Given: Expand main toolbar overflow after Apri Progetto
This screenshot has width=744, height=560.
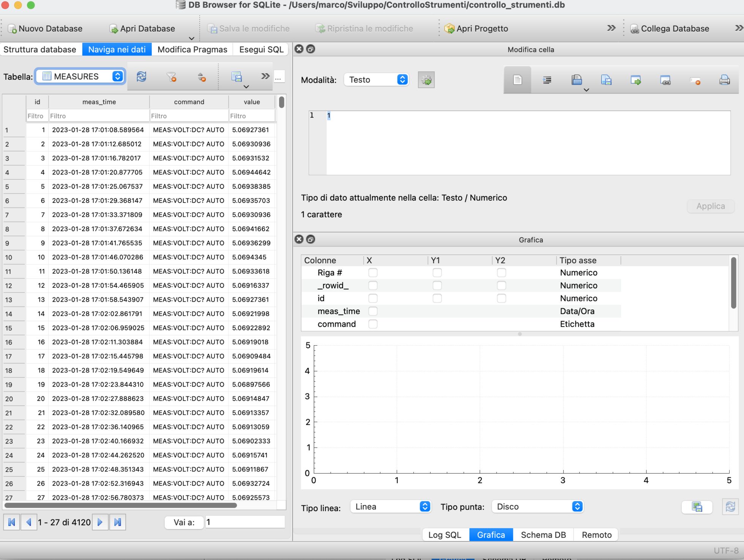Looking at the screenshot, I should 611,28.
